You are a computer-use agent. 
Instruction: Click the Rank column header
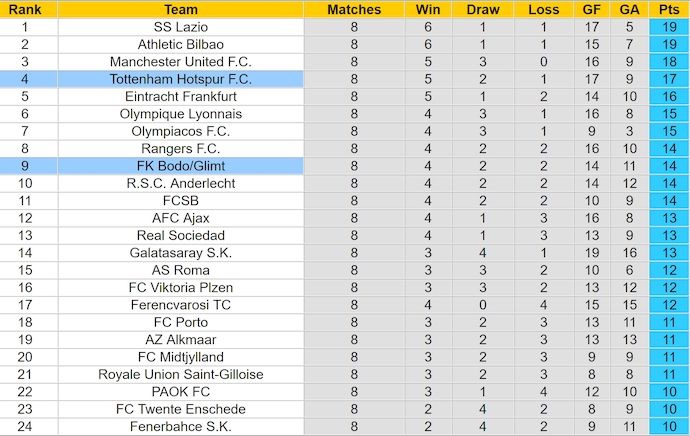point(25,9)
